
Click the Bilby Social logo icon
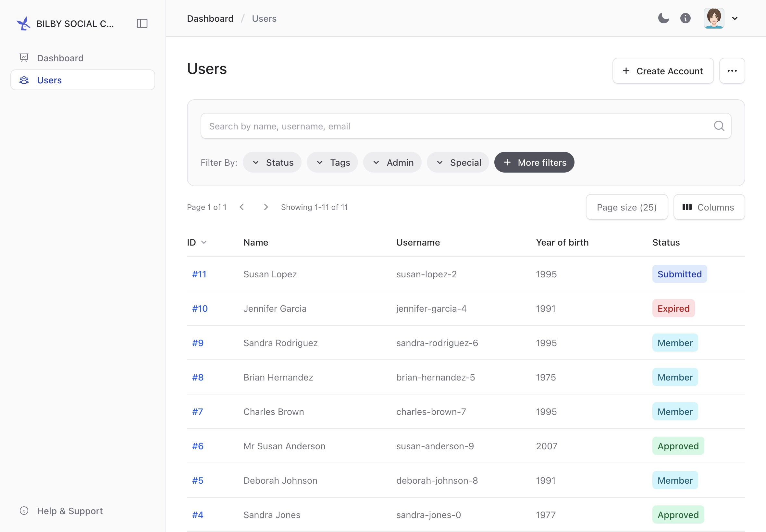click(x=24, y=24)
